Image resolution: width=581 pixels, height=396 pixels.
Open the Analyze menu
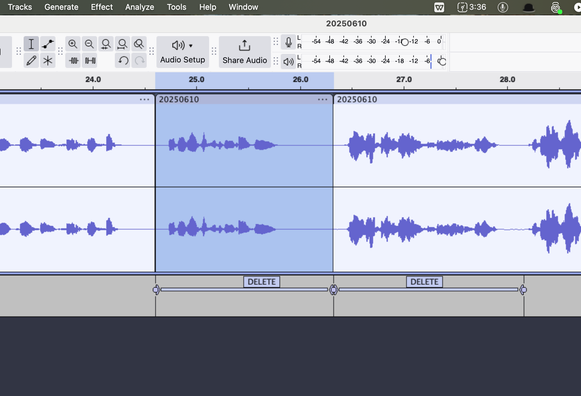tap(139, 7)
